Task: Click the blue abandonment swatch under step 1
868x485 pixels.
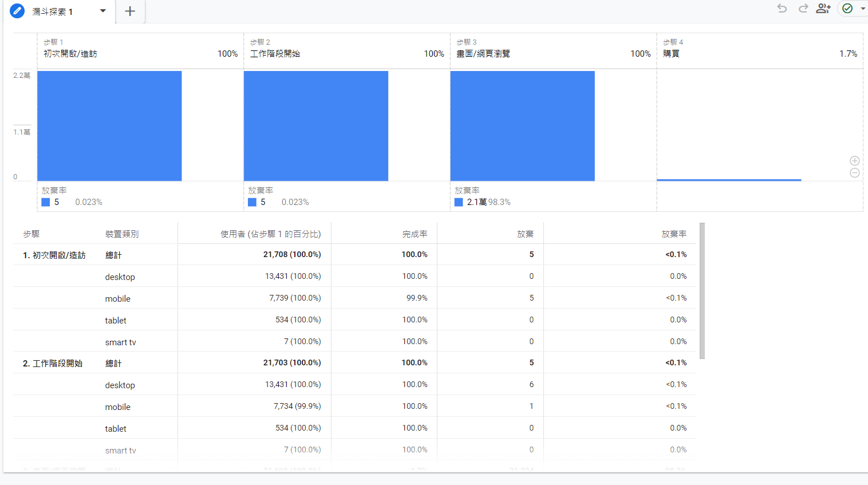Action: point(46,202)
